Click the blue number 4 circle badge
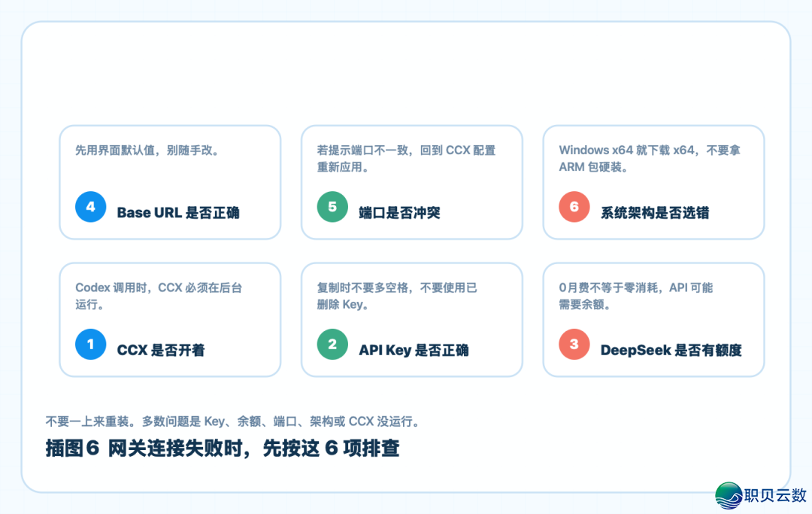Viewport: 812px width, 514px height. [x=91, y=207]
